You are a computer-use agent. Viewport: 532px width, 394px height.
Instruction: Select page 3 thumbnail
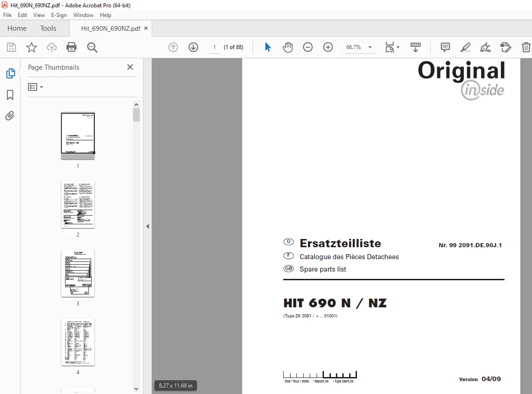point(78,273)
